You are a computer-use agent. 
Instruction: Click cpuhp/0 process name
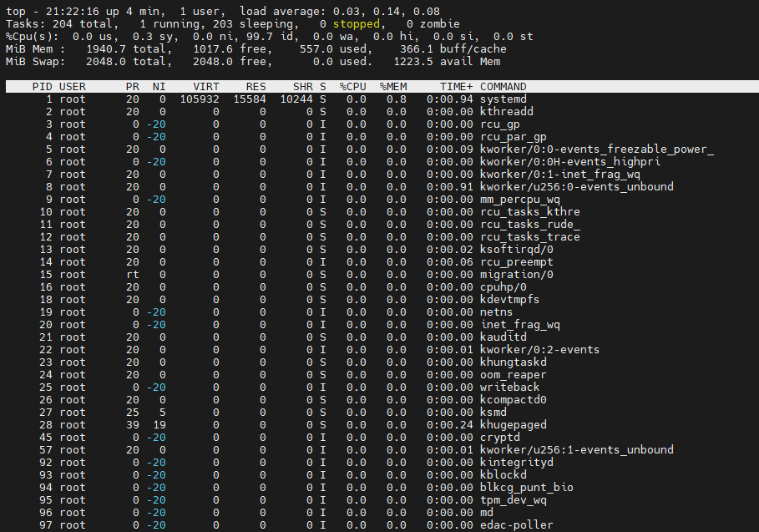503,287
